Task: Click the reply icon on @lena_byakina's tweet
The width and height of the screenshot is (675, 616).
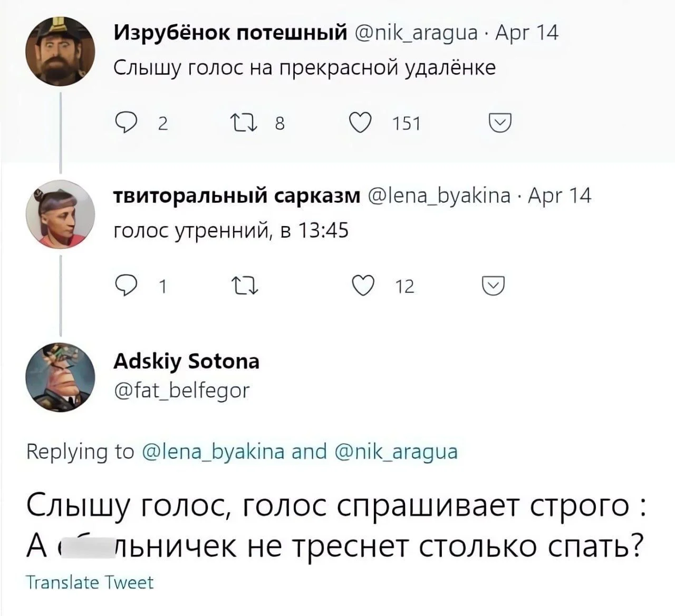Action: coord(127,286)
